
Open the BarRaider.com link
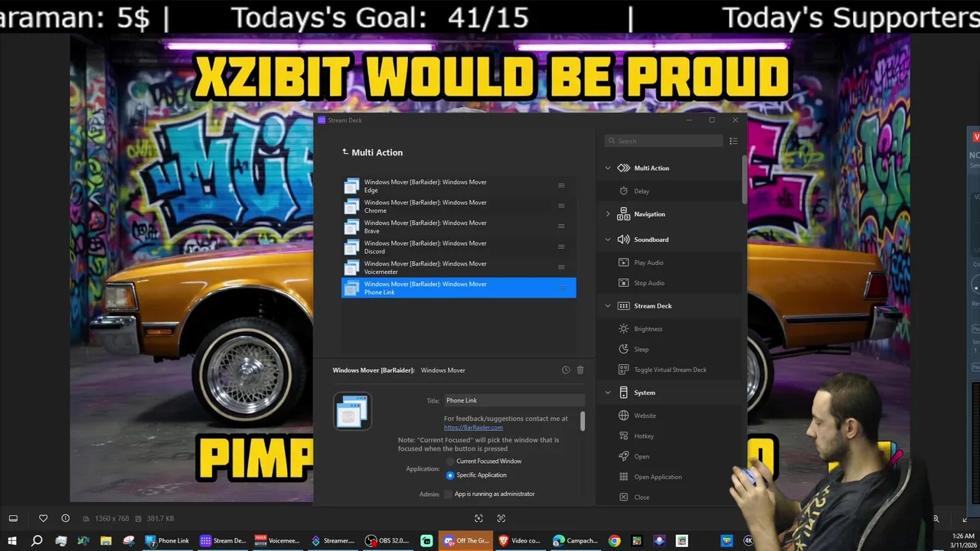[473, 427]
